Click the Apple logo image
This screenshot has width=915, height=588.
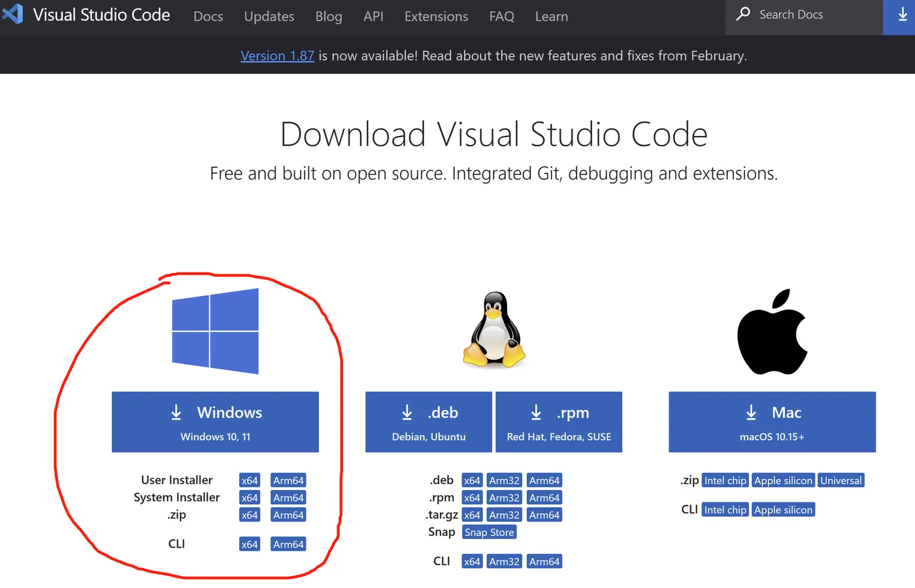(x=772, y=332)
